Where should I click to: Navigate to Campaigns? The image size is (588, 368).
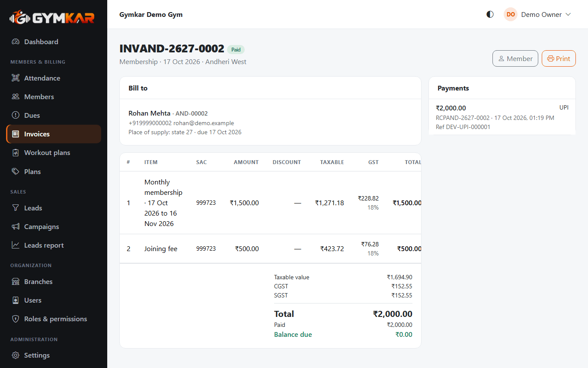(x=54, y=227)
